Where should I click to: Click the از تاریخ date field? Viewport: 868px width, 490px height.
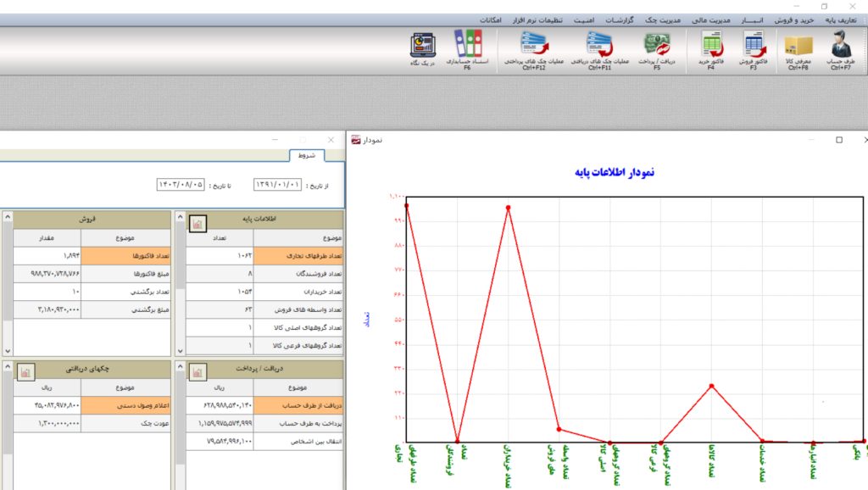coord(277,184)
